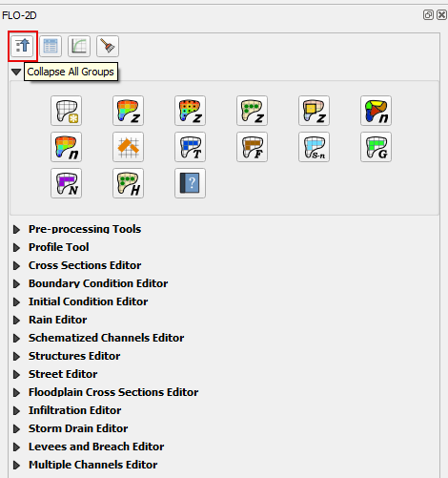Click the rainbow grid with black dots Z icon
The height and width of the screenshot is (478, 448).
(191, 111)
